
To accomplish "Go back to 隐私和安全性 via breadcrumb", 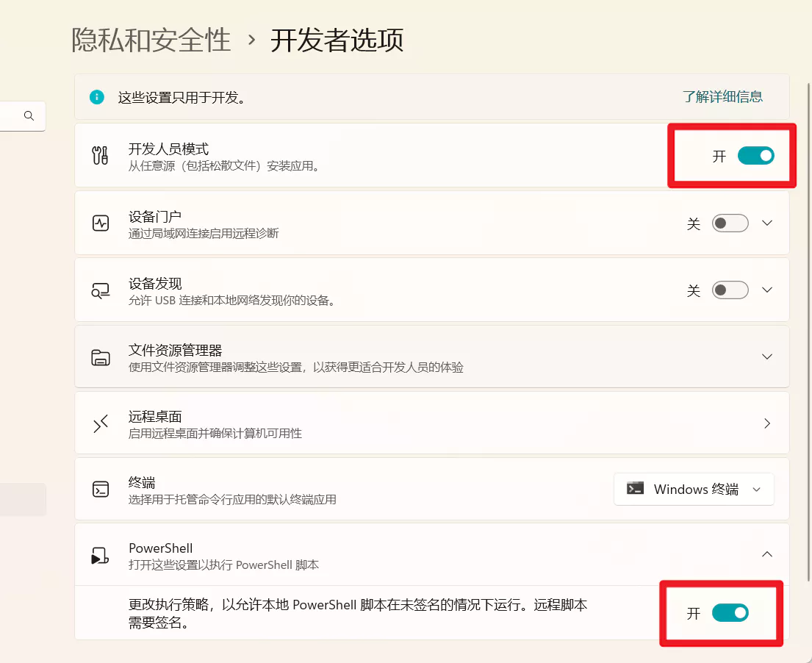I will click(151, 40).
